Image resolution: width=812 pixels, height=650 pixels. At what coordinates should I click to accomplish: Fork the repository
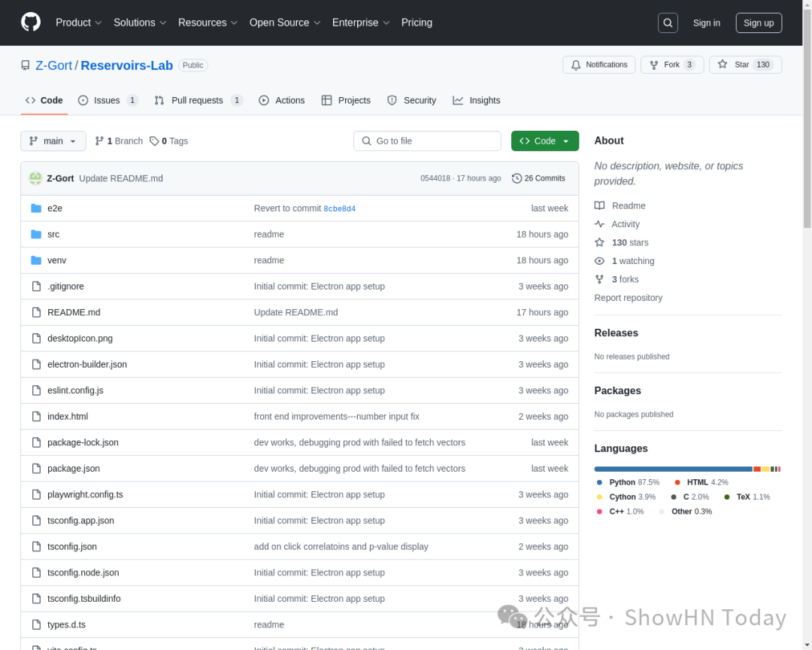(x=672, y=65)
